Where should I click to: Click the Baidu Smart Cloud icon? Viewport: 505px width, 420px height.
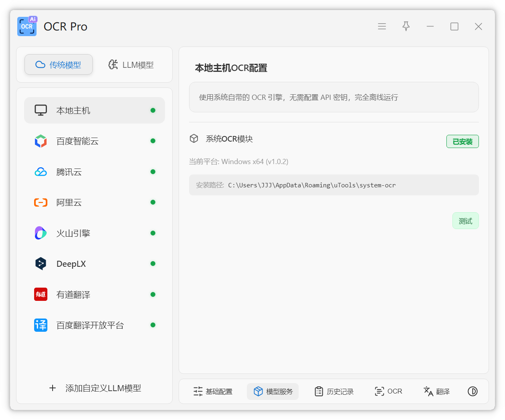coord(41,141)
